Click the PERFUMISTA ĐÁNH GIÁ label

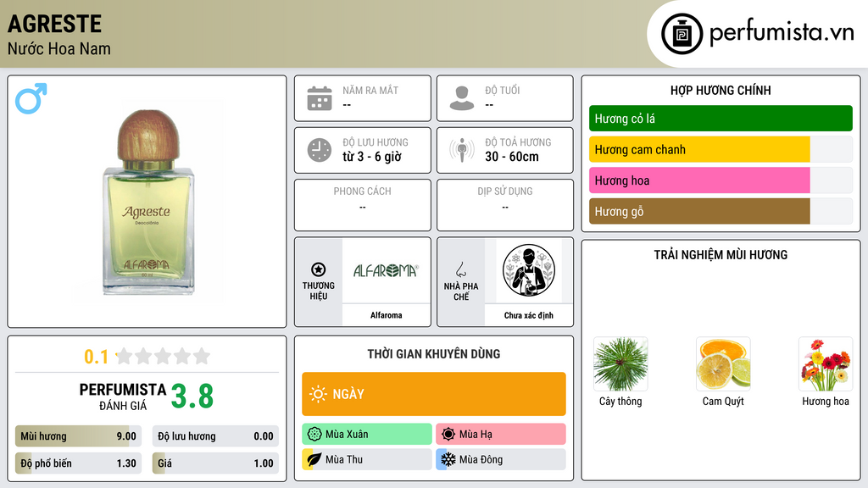tap(123, 396)
